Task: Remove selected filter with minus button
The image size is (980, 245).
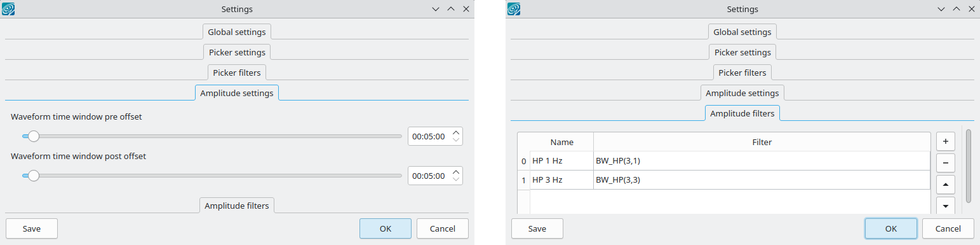Action: (945, 163)
